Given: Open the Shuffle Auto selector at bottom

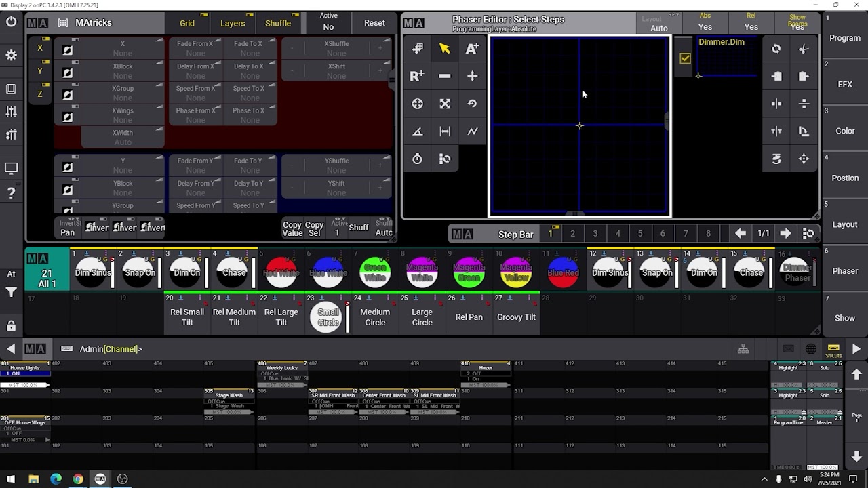Looking at the screenshot, I should (x=384, y=228).
